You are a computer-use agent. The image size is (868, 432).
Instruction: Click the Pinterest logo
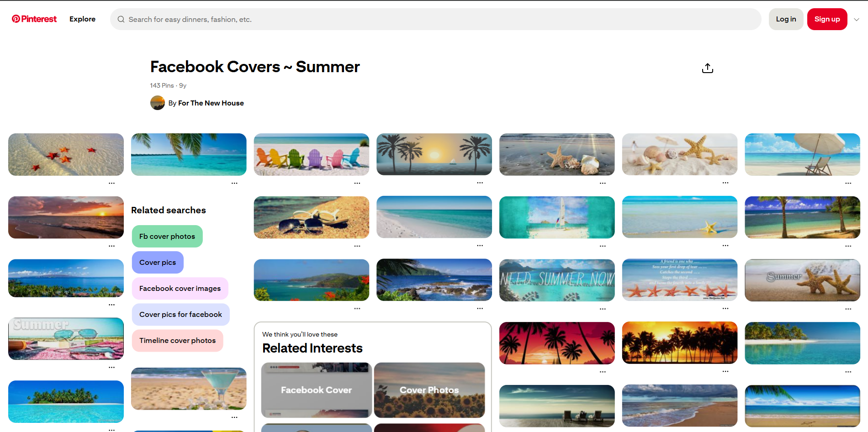pyautogui.click(x=34, y=19)
